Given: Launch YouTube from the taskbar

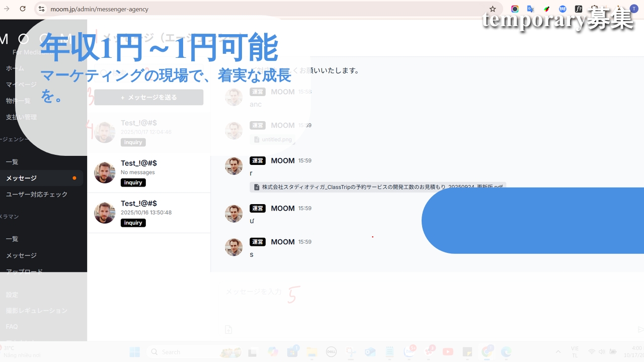Looking at the screenshot, I should coord(448,352).
